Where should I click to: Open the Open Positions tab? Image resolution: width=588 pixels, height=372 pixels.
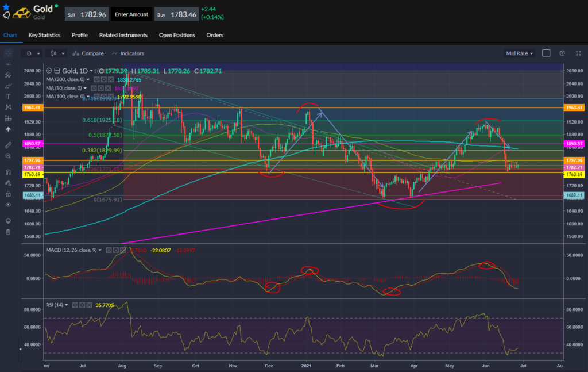click(x=177, y=35)
